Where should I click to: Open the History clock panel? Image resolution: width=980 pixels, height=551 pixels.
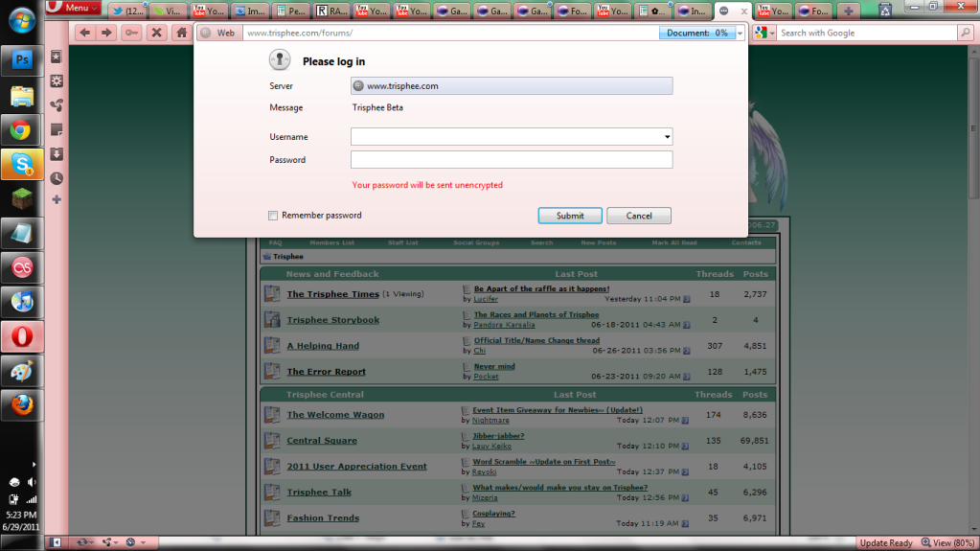click(x=57, y=178)
